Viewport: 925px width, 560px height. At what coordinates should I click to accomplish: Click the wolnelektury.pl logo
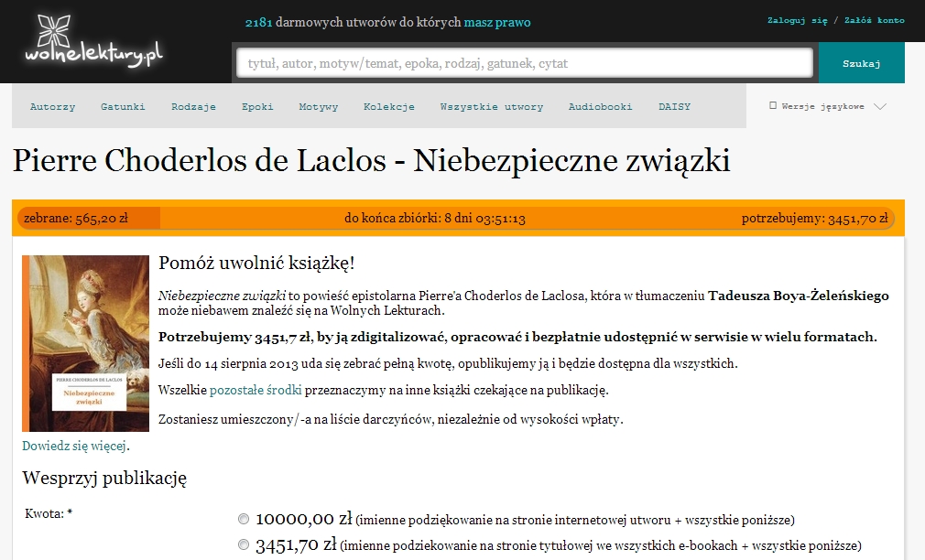click(x=93, y=41)
